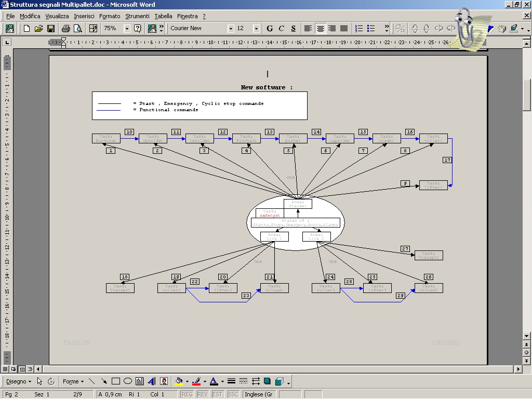Create a new blank document
This screenshot has height=399, width=532.
click(x=26, y=29)
